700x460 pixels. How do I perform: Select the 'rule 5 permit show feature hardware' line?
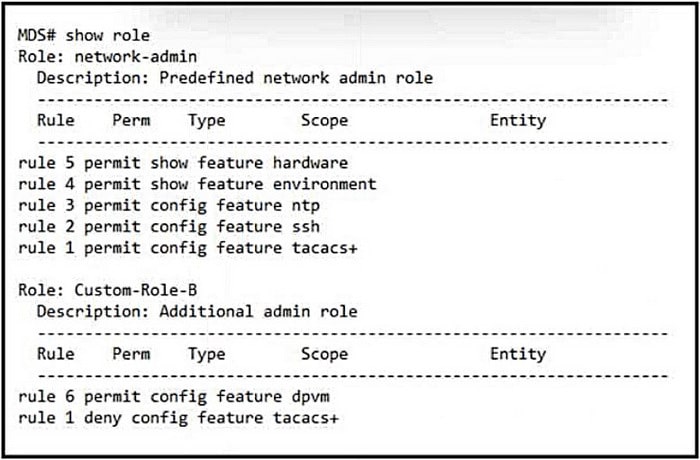click(x=183, y=162)
